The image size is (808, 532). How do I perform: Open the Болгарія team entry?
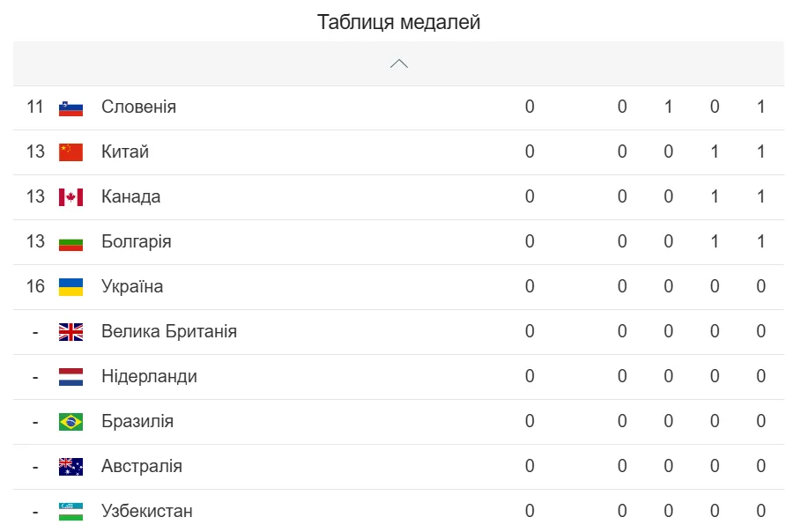(x=136, y=242)
